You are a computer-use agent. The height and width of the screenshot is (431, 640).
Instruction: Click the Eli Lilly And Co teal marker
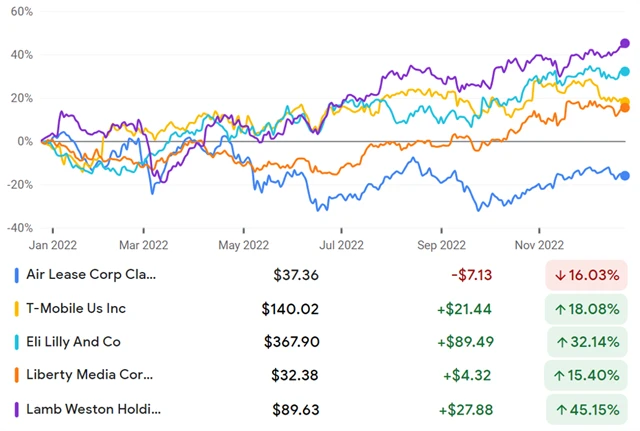pyautogui.click(x=16, y=342)
